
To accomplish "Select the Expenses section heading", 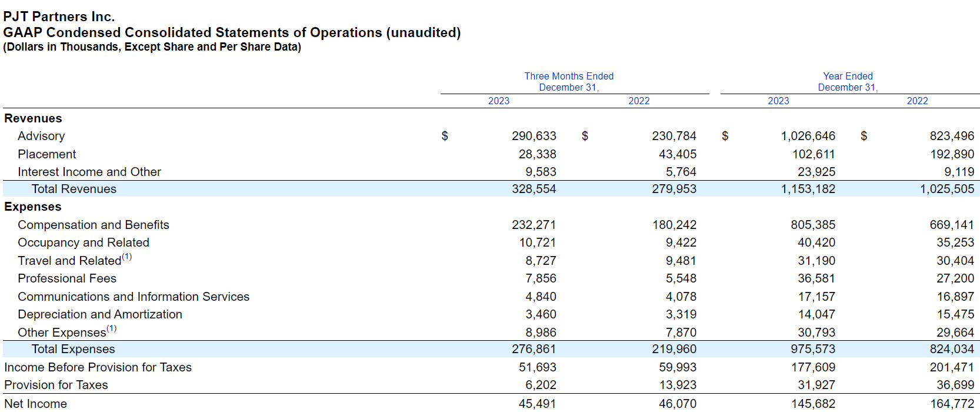I will point(33,207).
